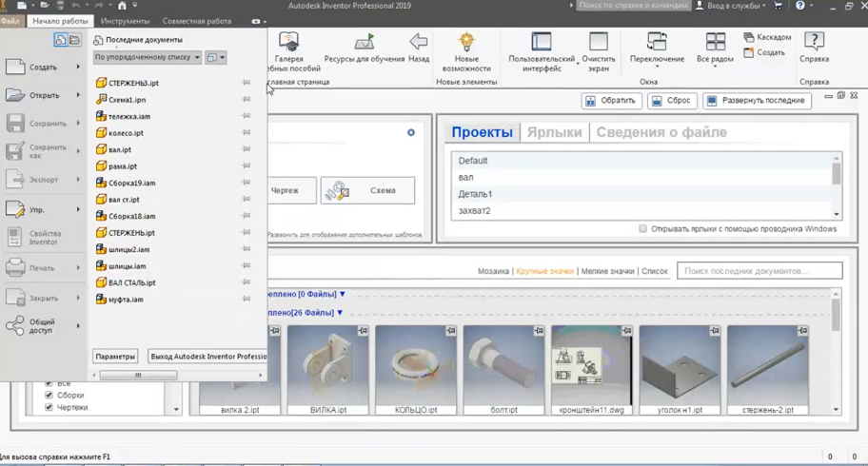Uncheck the Чертежи filter checkbox

coord(49,408)
